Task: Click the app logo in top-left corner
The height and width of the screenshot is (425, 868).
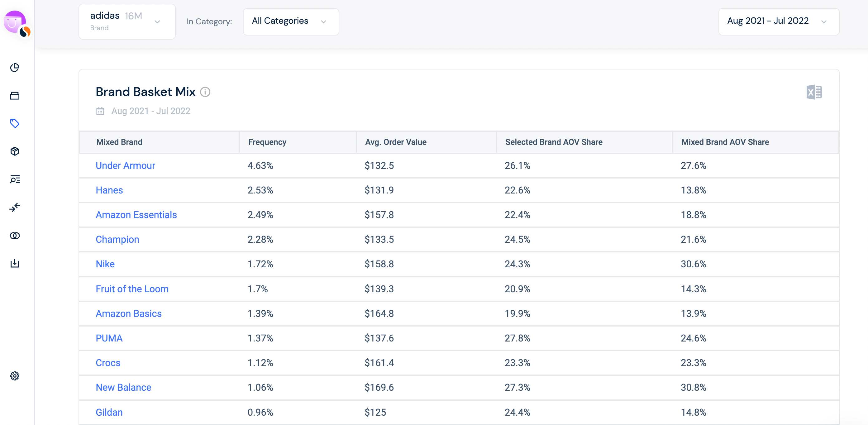Action: click(x=16, y=22)
